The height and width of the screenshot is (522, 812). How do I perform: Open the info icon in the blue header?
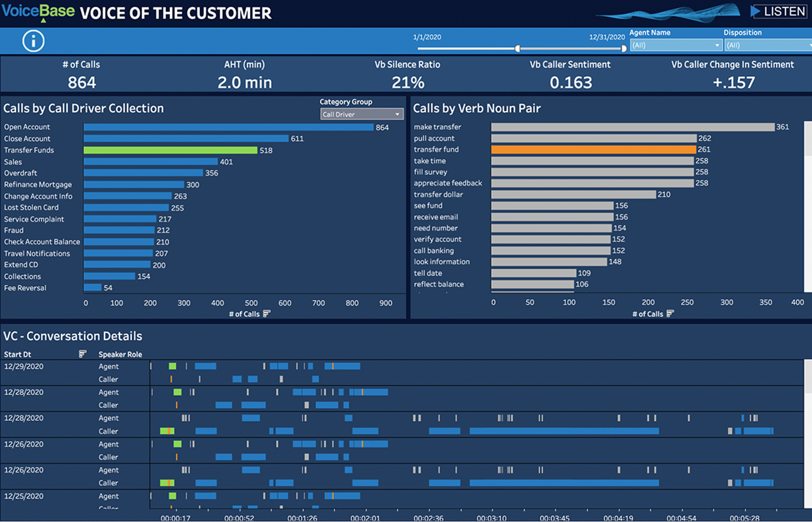tap(33, 41)
